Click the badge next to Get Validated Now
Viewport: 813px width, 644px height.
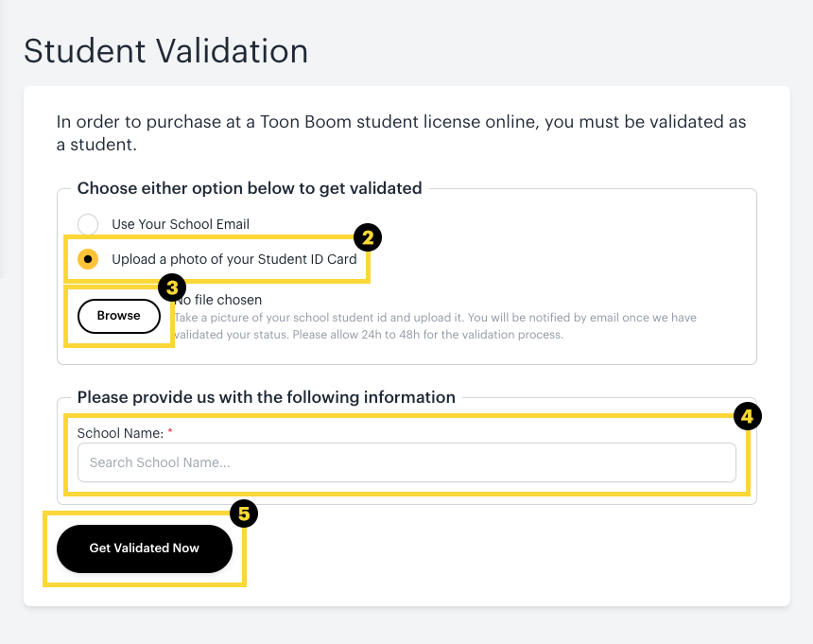pyautogui.click(x=244, y=513)
